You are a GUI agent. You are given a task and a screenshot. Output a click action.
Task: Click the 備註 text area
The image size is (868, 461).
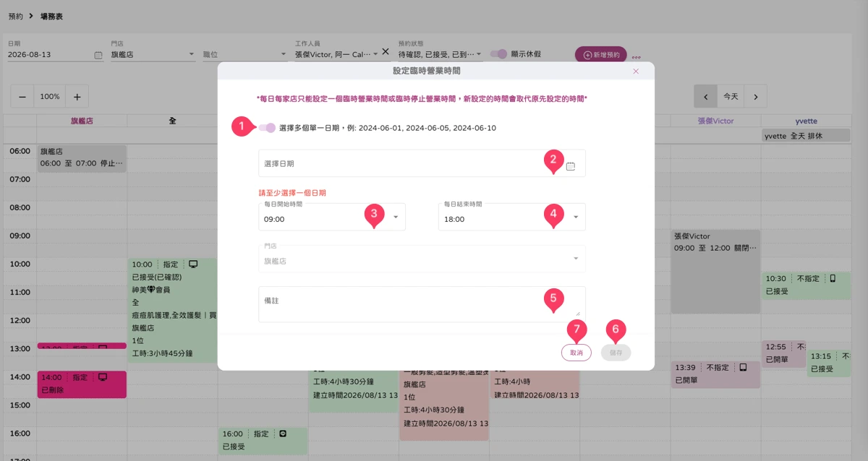point(422,303)
